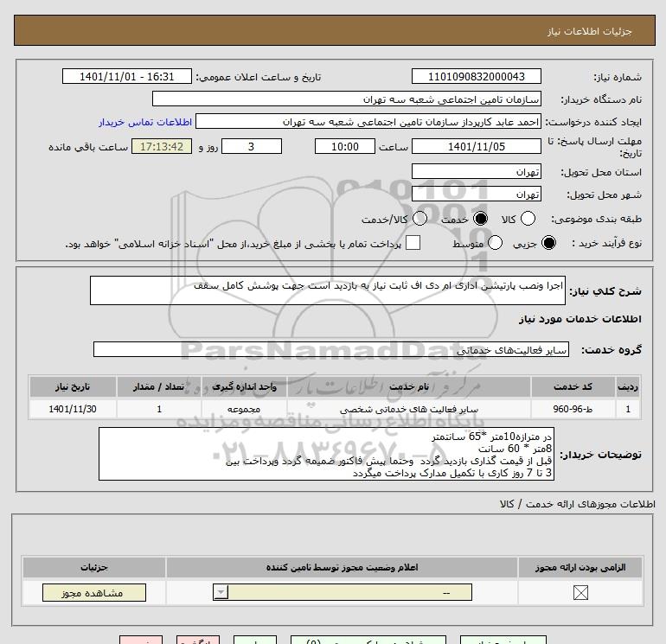Open the اعلام وضعیت مجوز dropdown arrow
This screenshot has height=644, width=666.
pos(221,592)
